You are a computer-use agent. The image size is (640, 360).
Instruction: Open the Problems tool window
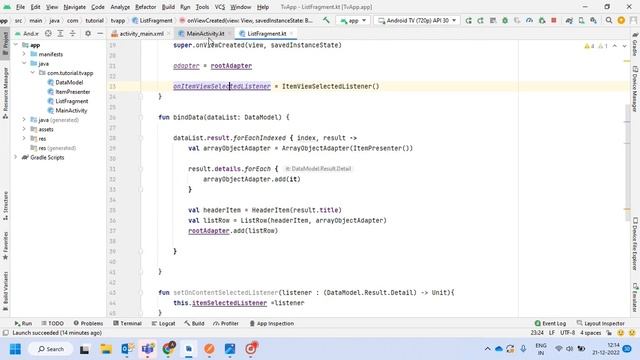[88, 323]
